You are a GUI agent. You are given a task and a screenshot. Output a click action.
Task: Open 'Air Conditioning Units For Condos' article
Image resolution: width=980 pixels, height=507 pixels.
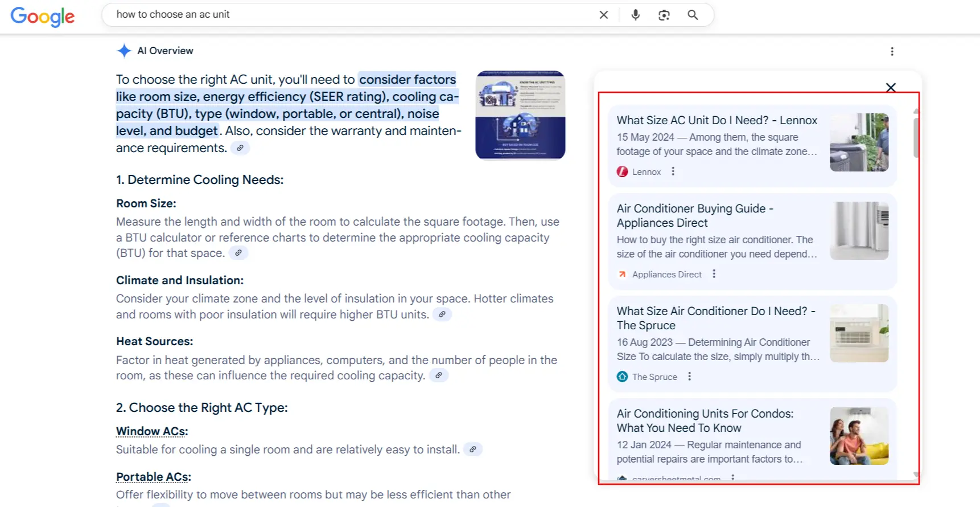pos(705,420)
